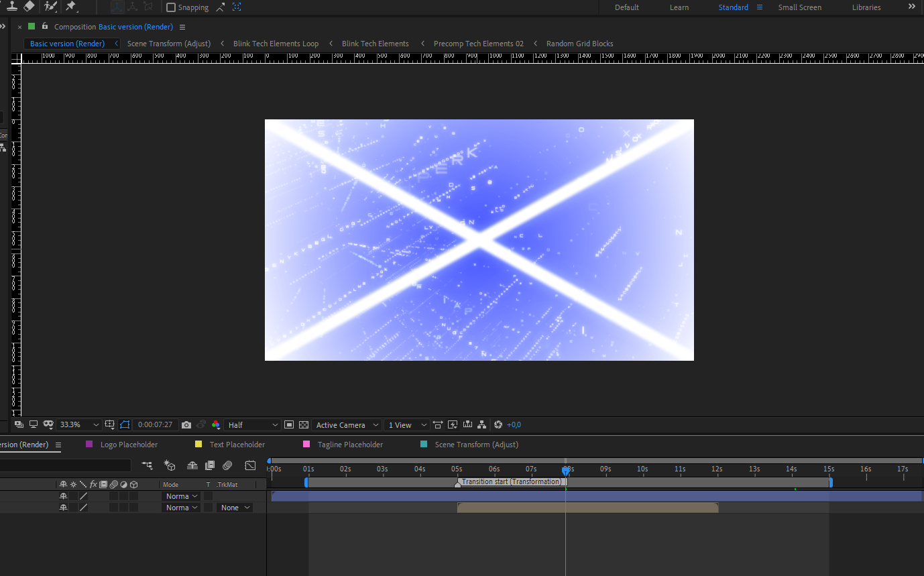Switch to Text Placeholder timeline tab

point(237,445)
